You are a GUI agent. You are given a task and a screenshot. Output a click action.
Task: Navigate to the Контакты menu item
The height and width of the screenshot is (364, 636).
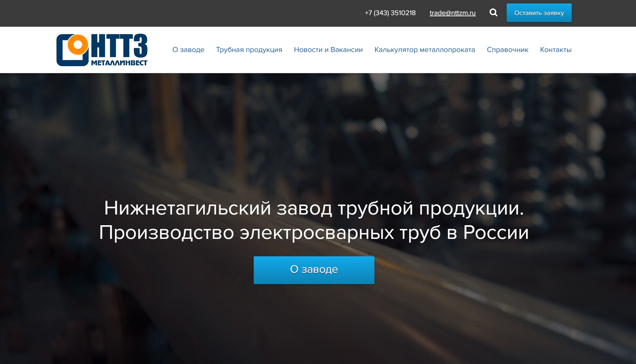[556, 50]
